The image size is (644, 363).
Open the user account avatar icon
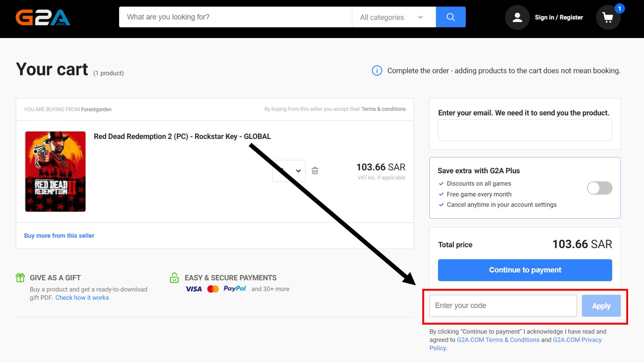517,17
